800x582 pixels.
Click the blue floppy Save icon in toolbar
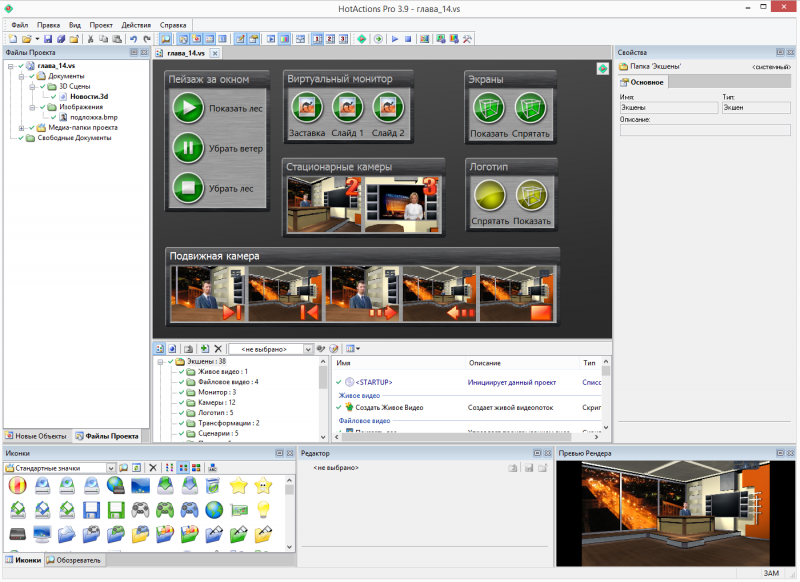pyautogui.click(x=48, y=39)
